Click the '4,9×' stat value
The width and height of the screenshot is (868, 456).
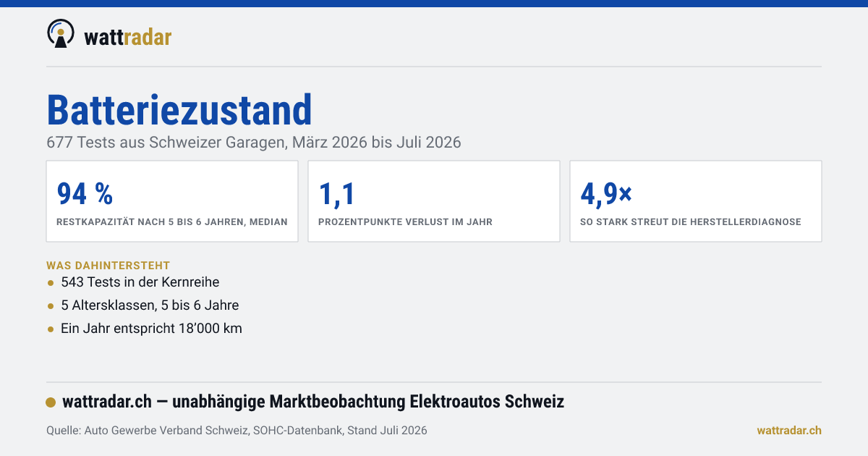point(606,193)
